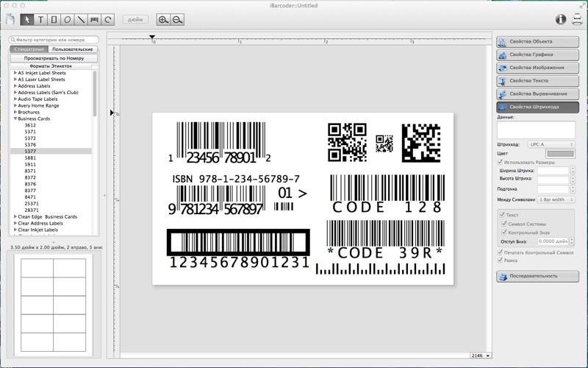Select the Oval tool
Image resolution: width=588 pixels, height=368 pixels.
pos(68,20)
